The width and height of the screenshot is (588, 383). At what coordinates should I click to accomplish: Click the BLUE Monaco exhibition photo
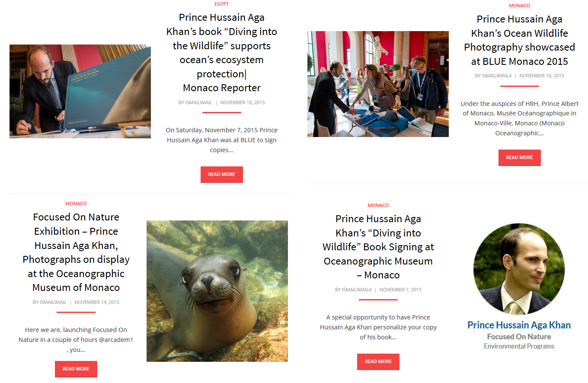point(378,84)
